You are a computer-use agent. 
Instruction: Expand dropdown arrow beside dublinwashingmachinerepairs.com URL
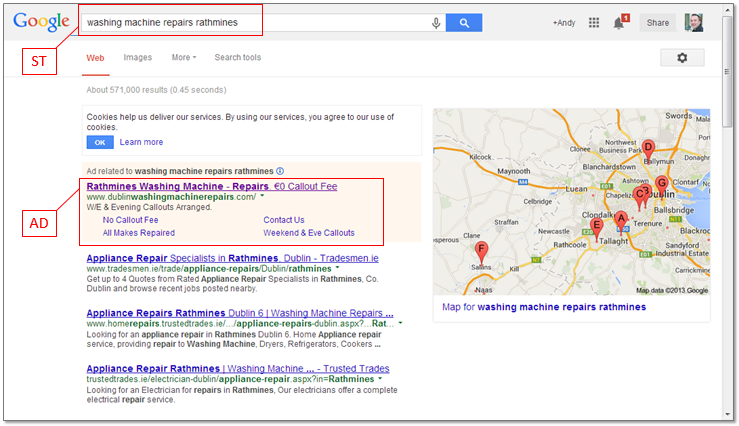click(x=263, y=196)
